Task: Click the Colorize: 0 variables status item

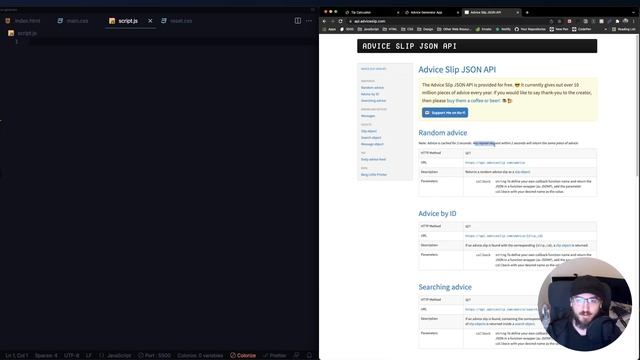Action: point(200,356)
